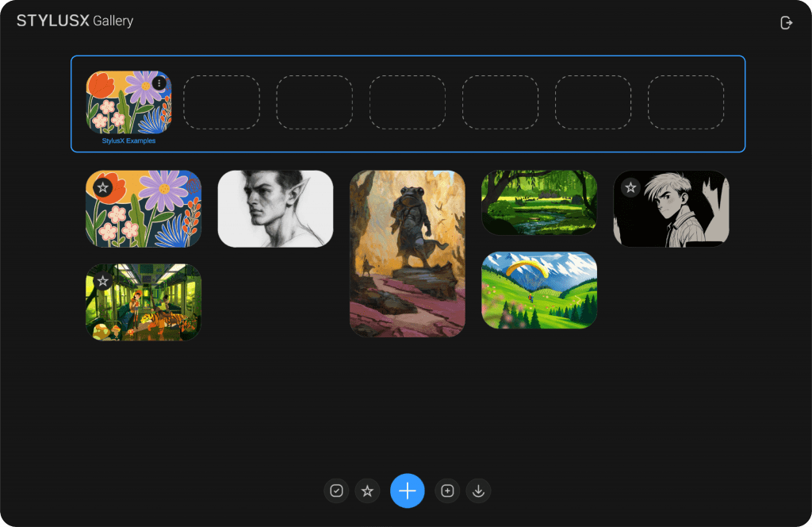Click the Gallery title text
Image resolution: width=812 pixels, height=527 pixels.
(x=113, y=21)
